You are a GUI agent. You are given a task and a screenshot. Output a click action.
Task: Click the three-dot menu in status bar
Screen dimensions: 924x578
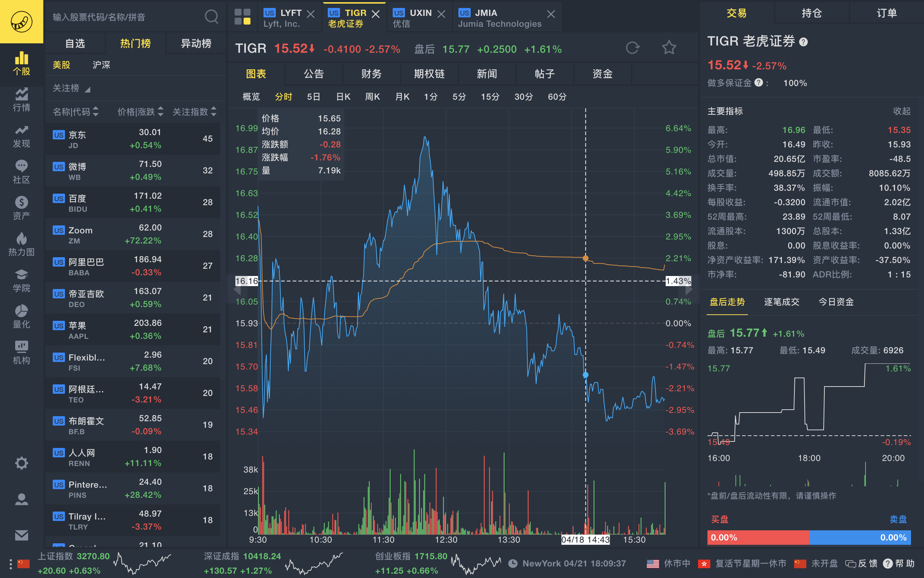point(10,564)
